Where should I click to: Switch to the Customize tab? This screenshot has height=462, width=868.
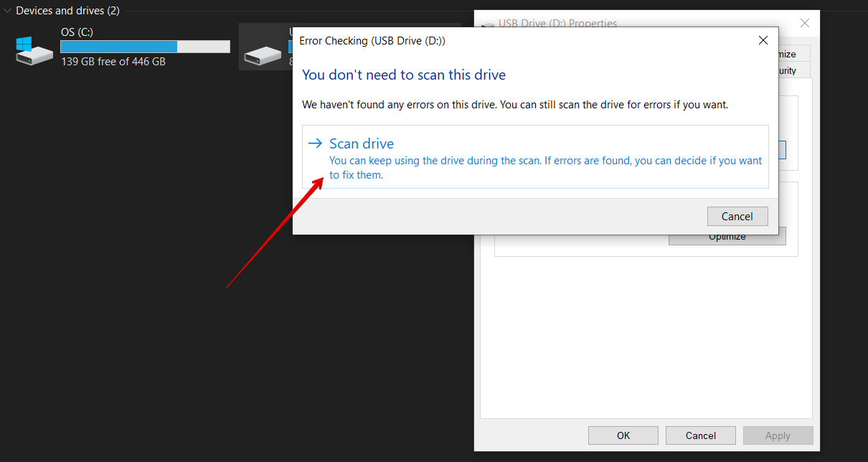pyautogui.click(x=793, y=55)
